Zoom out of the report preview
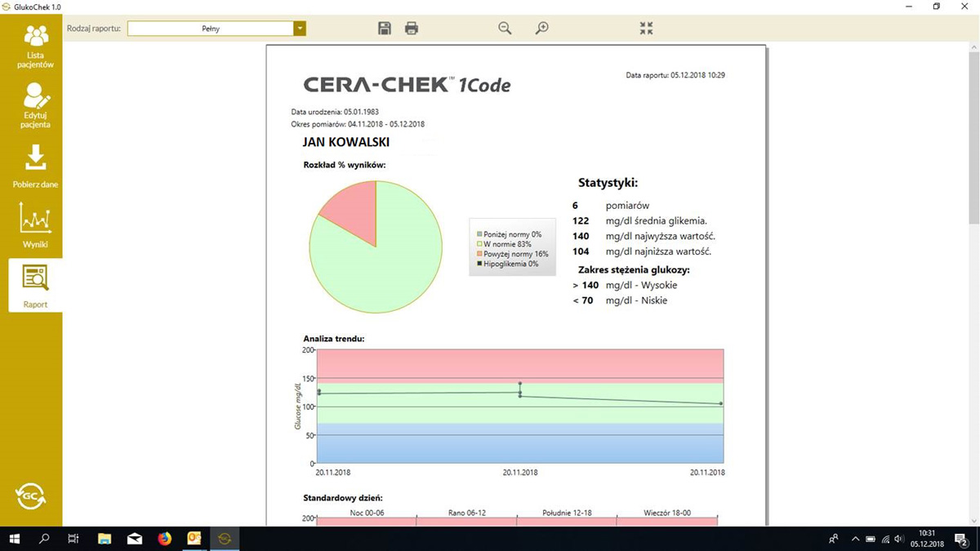 (x=505, y=29)
